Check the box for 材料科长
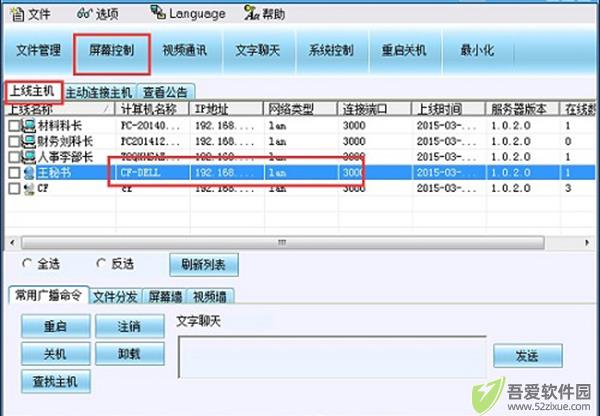 coord(14,126)
